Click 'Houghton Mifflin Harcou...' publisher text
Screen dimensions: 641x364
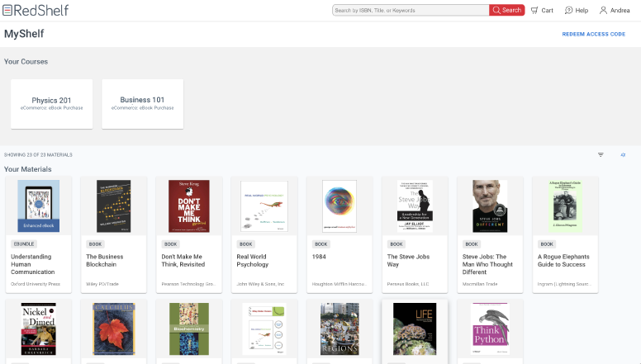pyautogui.click(x=339, y=284)
